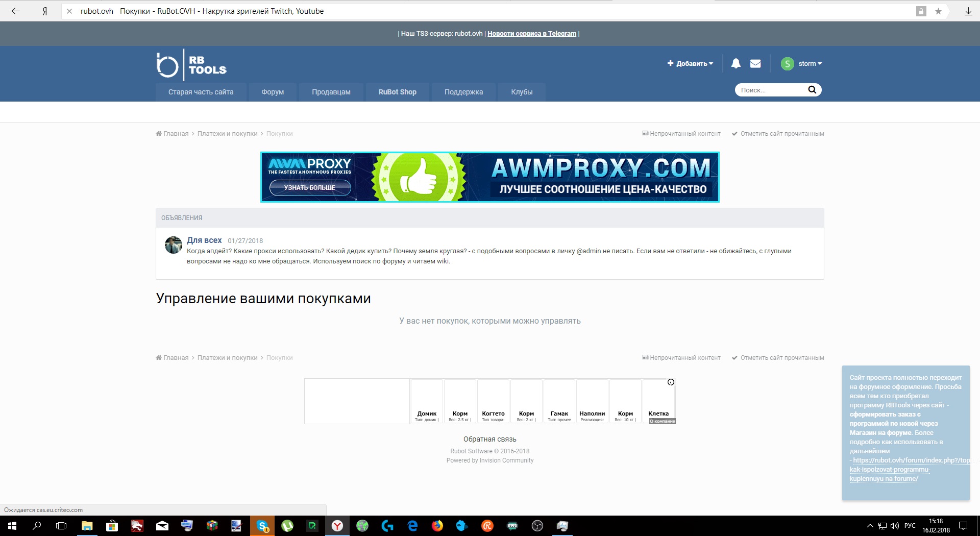Click the ad info icon

click(671, 382)
